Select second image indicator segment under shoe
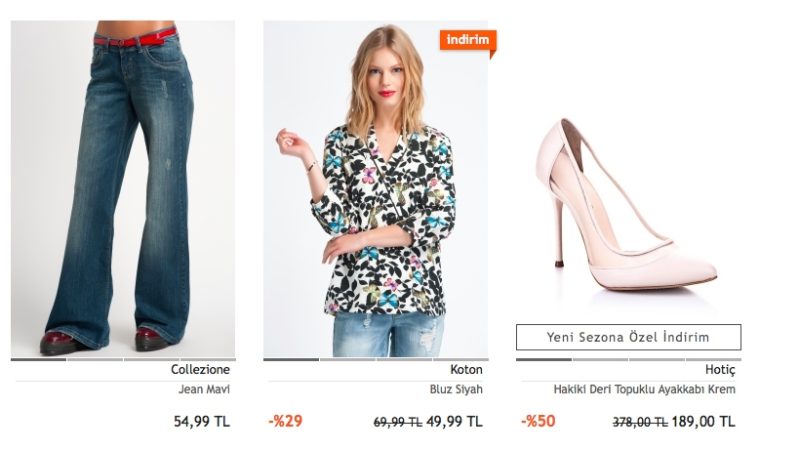This screenshot has height=450, width=800. [600, 359]
